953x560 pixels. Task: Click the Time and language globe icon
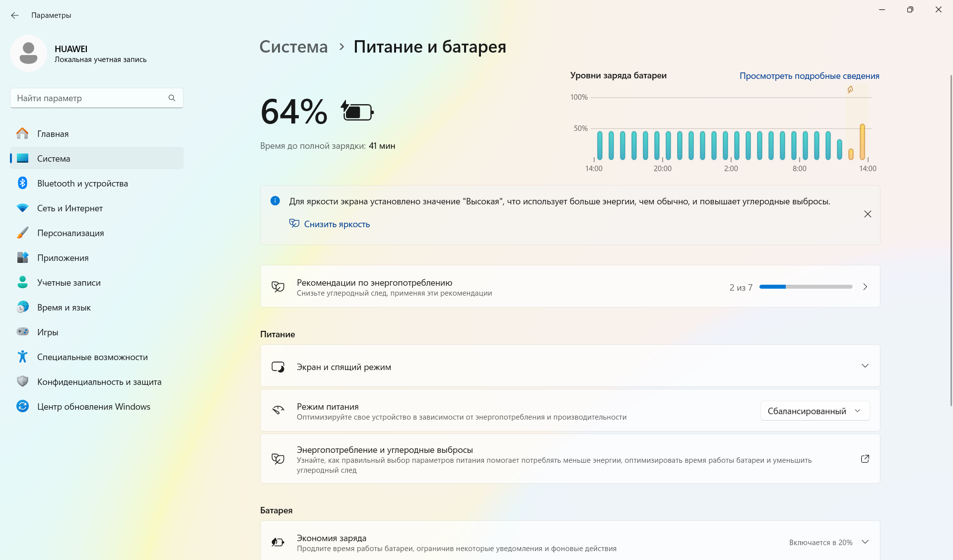click(22, 307)
